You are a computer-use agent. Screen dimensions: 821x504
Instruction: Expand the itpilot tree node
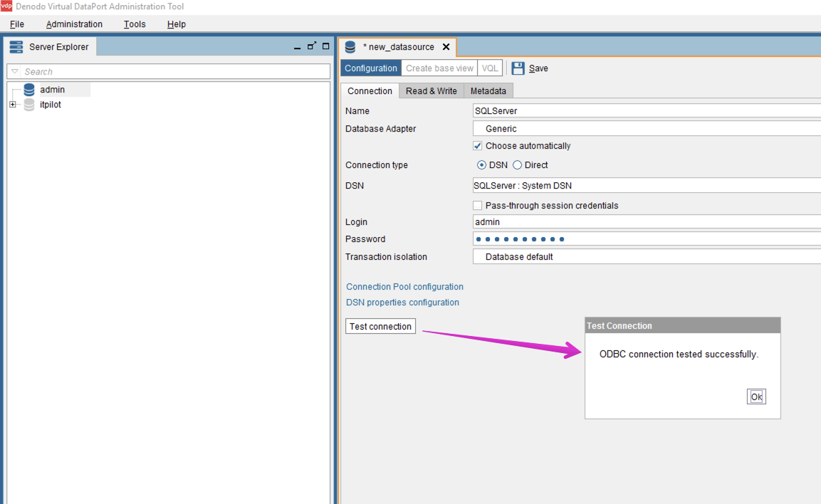point(13,105)
